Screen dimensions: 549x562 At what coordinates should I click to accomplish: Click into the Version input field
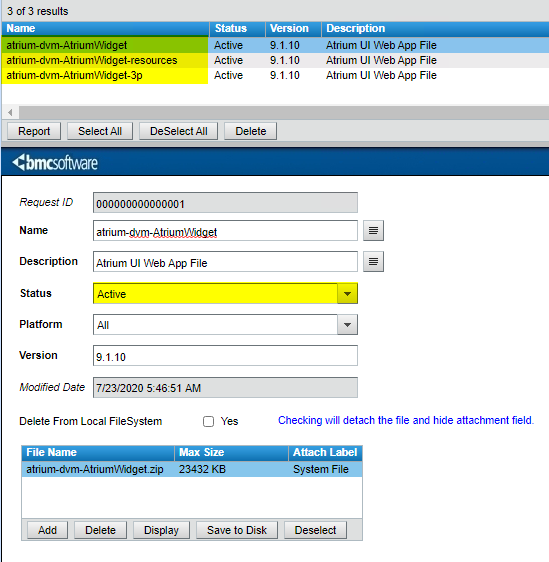click(x=225, y=356)
